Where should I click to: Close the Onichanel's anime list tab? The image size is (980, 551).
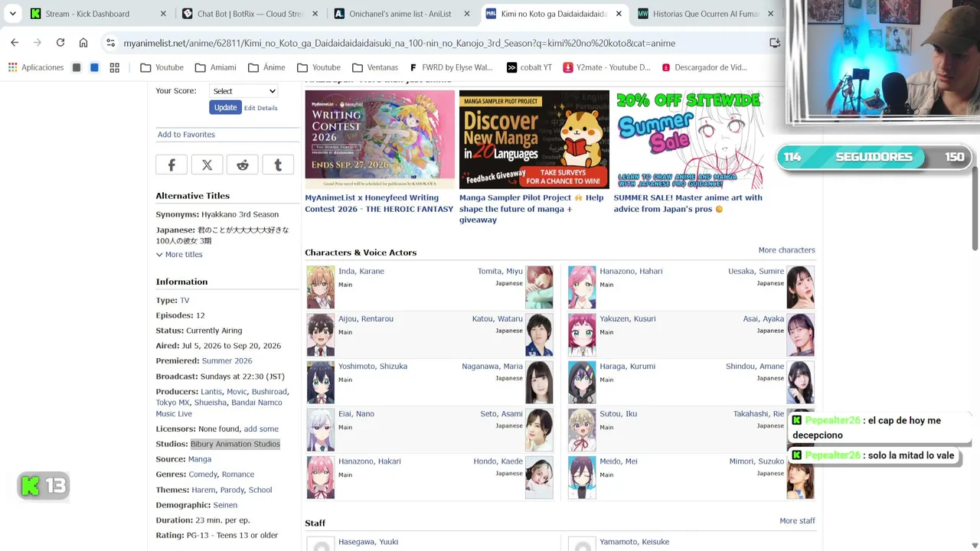pyautogui.click(x=466, y=14)
